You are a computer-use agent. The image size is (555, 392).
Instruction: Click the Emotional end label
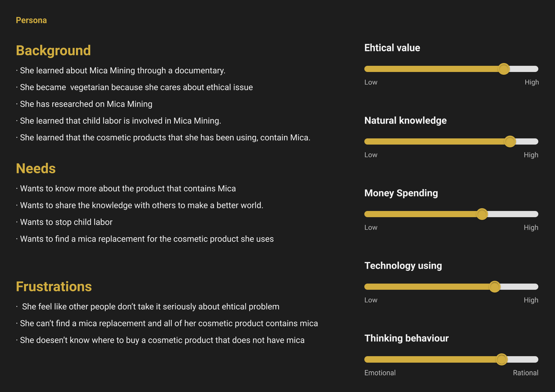pyautogui.click(x=380, y=373)
